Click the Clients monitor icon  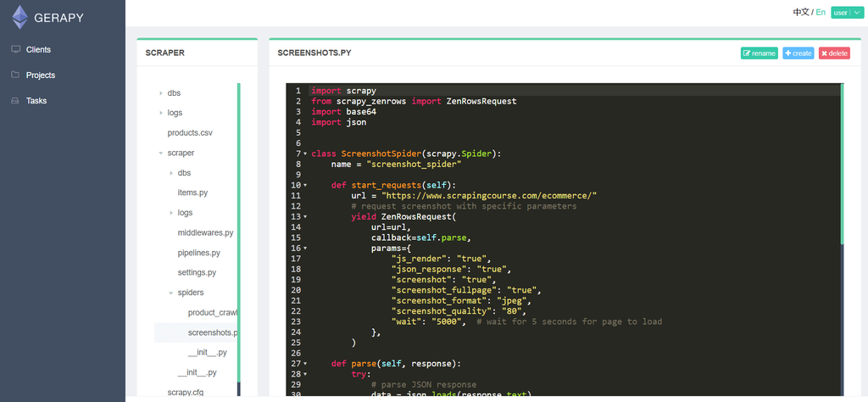15,49
